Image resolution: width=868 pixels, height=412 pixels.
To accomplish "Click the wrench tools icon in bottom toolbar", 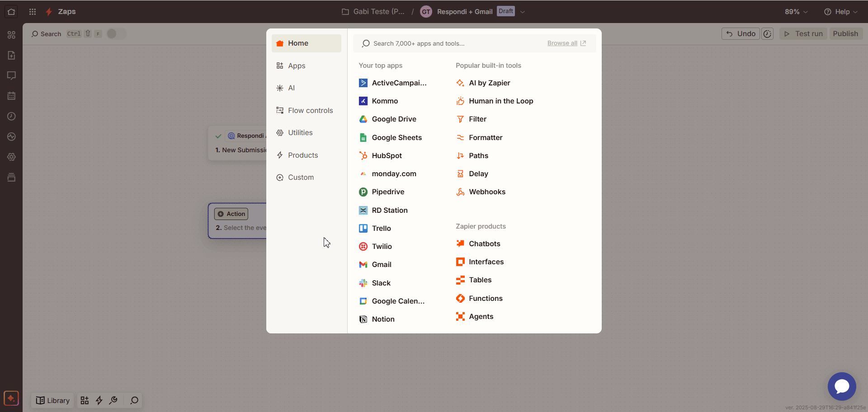I will click(113, 400).
